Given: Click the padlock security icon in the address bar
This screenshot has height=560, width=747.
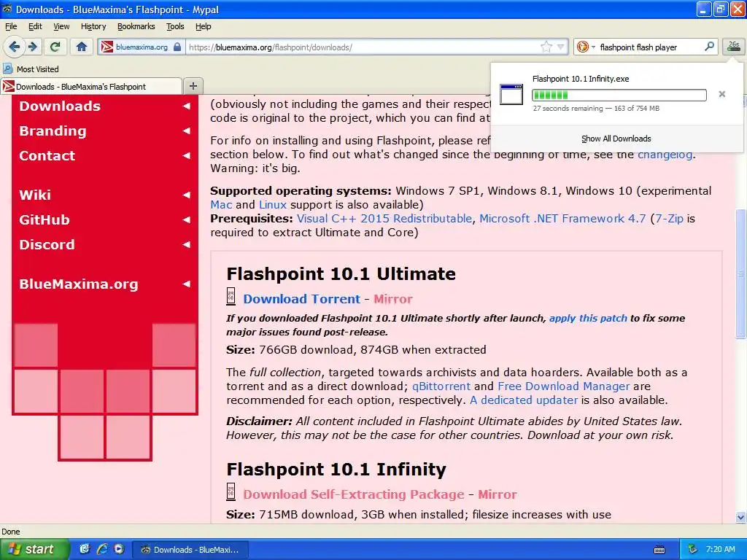Looking at the screenshot, I should pyautogui.click(x=177, y=47).
